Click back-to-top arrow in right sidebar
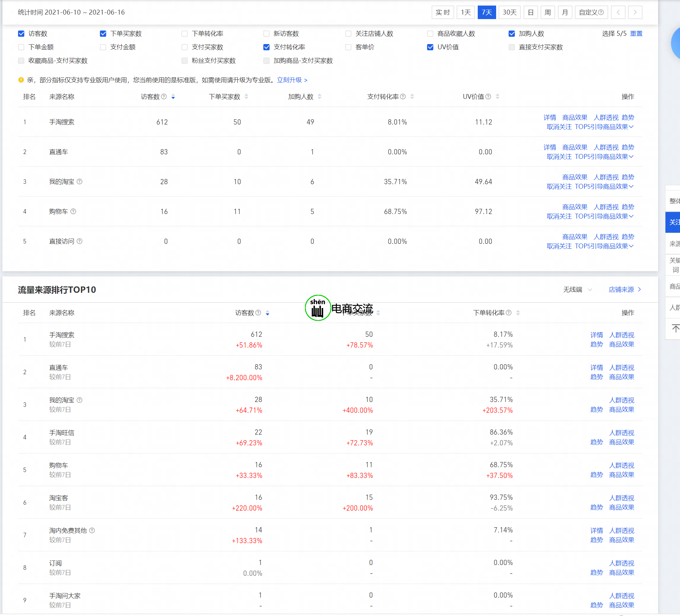 click(675, 328)
